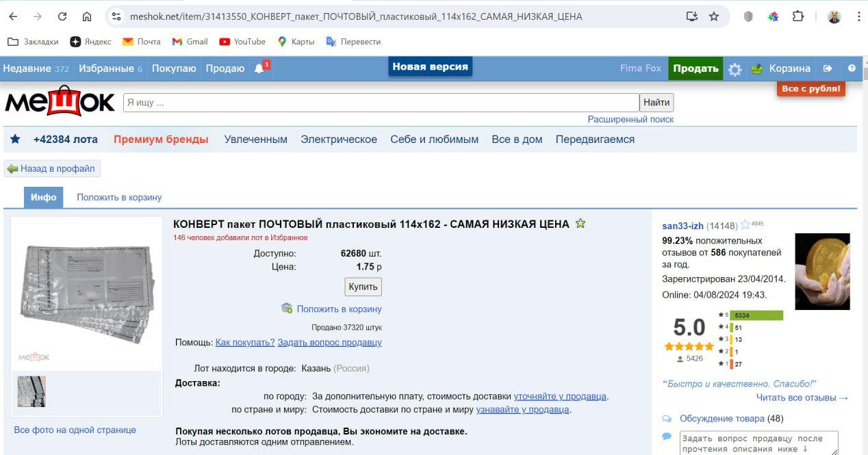The width and height of the screenshot is (868, 455).
Task: Open the Себе и любимым category
Action: (435, 140)
